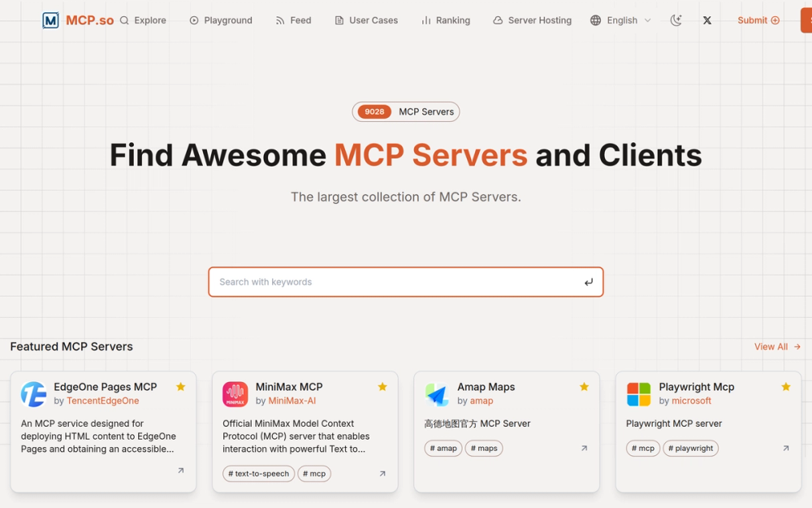Click the 'Playwright MCP server' description text
The height and width of the screenshot is (508, 812).
tap(674, 423)
